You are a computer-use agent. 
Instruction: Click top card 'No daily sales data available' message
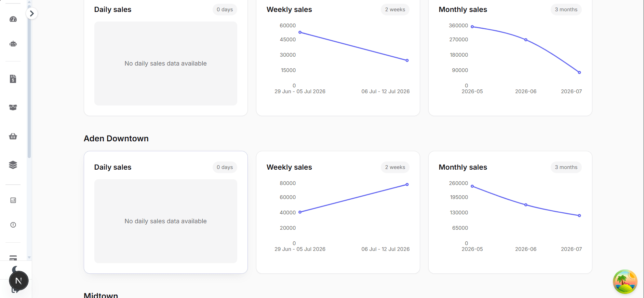pyautogui.click(x=166, y=63)
